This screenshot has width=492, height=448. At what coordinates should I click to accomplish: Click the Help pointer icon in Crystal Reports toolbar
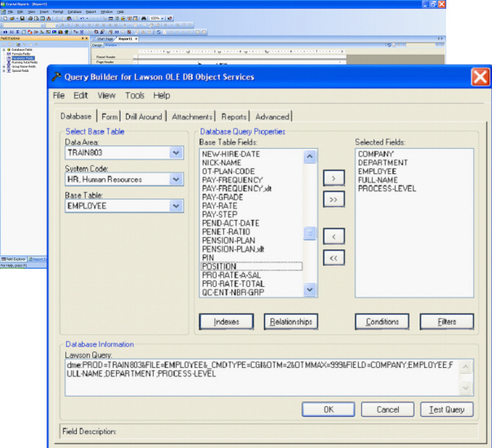pyautogui.click(x=169, y=18)
